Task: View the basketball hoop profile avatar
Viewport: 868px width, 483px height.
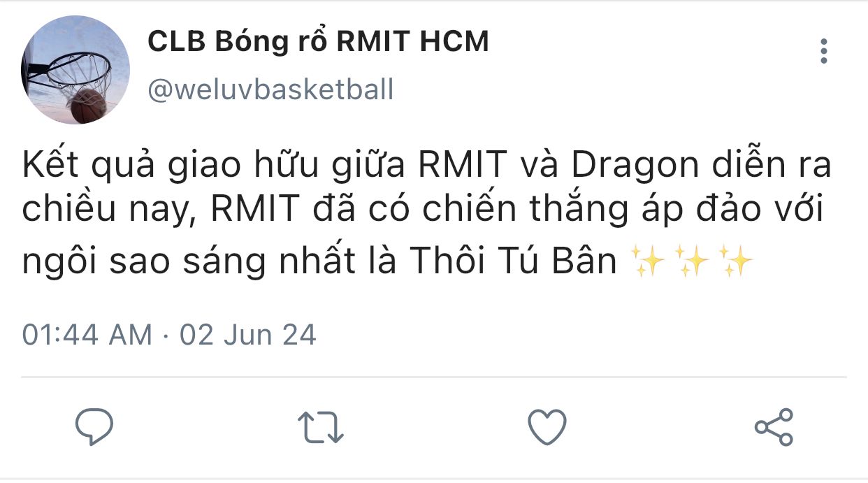Action: click(75, 70)
